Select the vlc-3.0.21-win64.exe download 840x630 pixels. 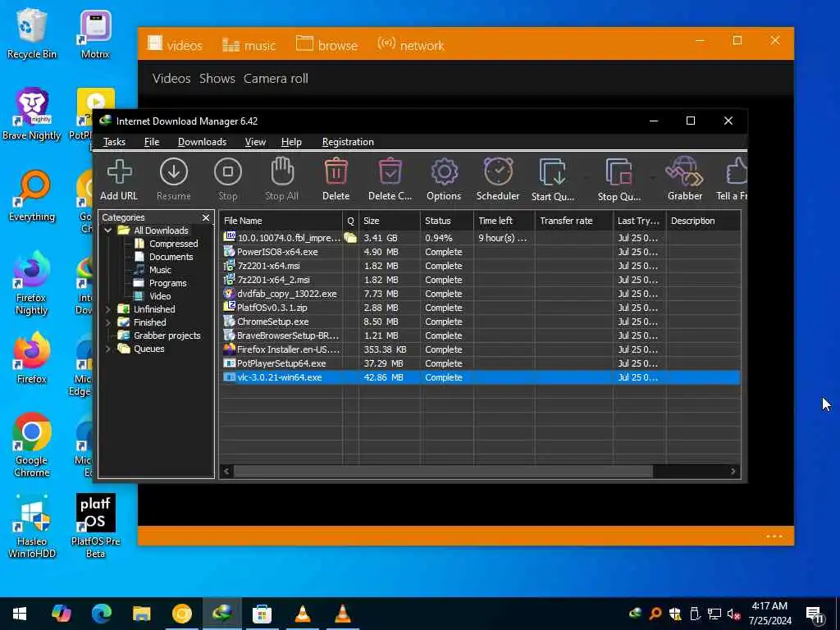pos(480,377)
